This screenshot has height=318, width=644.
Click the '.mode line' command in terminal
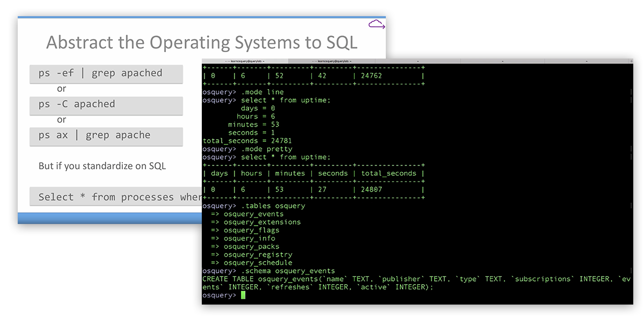[x=262, y=92]
